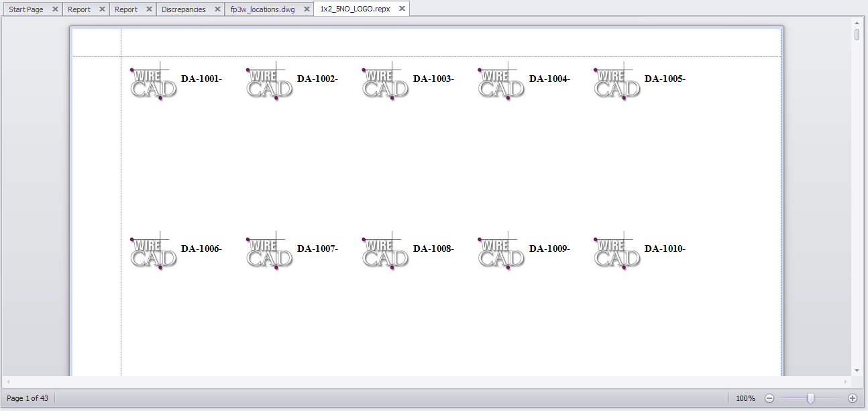This screenshot has height=411, width=868.
Task: Click the WireCAD logo beside DA-1008-
Action: point(386,251)
